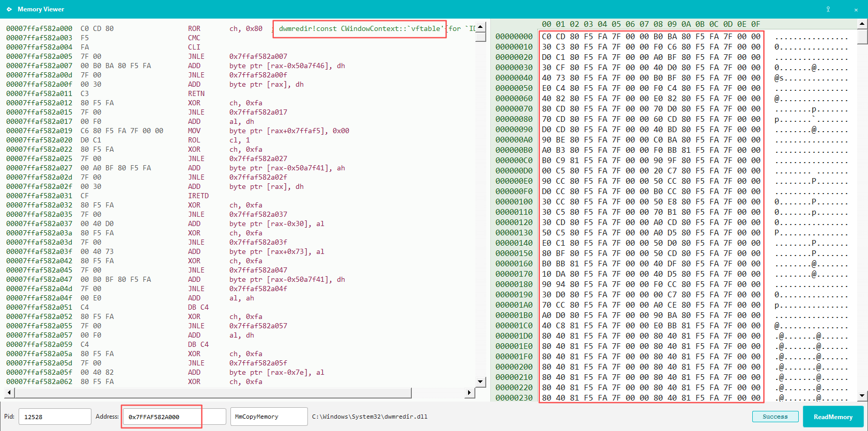This screenshot has height=431, width=868.
Task: Click ASCII column of row 00000080
Action: coord(811,119)
